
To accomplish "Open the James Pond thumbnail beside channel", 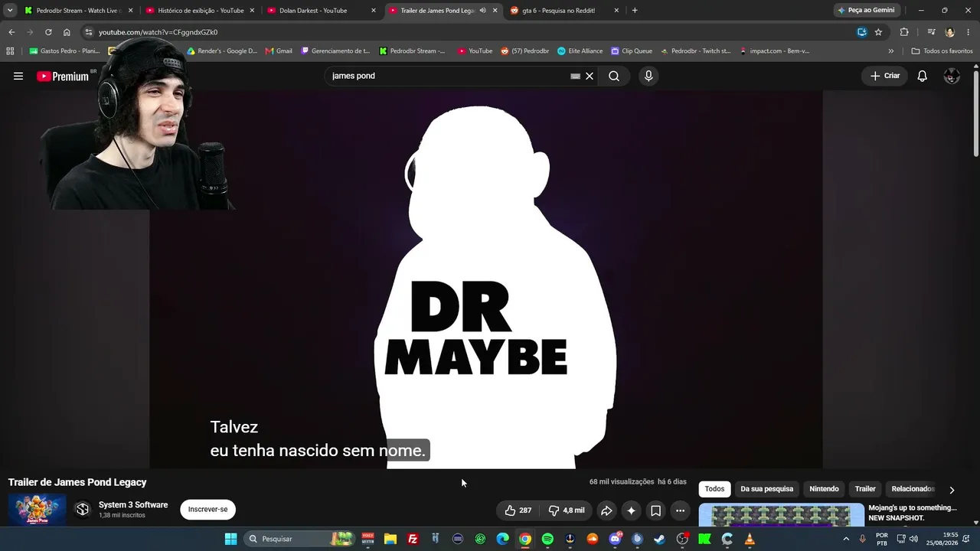I will [x=37, y=510].
